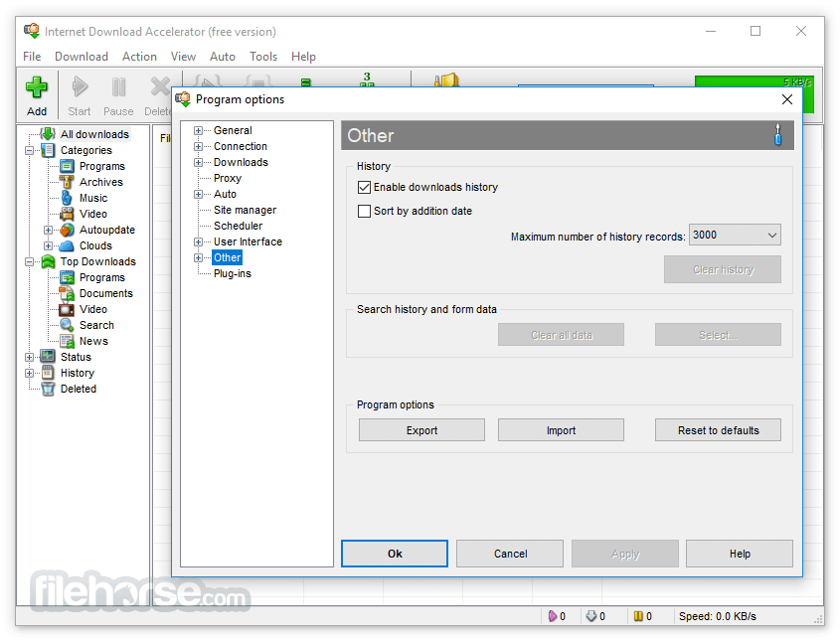The width and height of the screenshot is (840, 642).
Task: Open the File menu
Action: [x=32, y=57]
